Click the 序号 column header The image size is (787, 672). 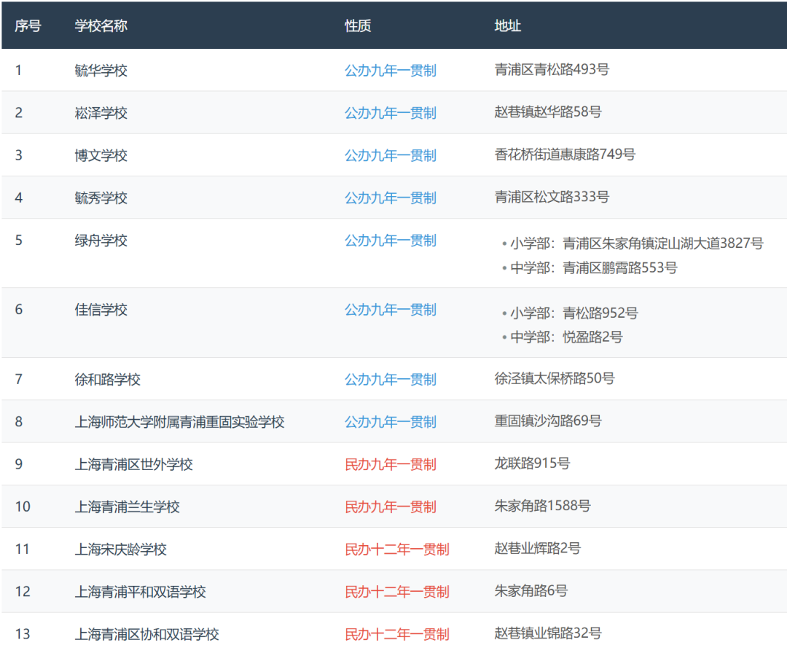28,26
